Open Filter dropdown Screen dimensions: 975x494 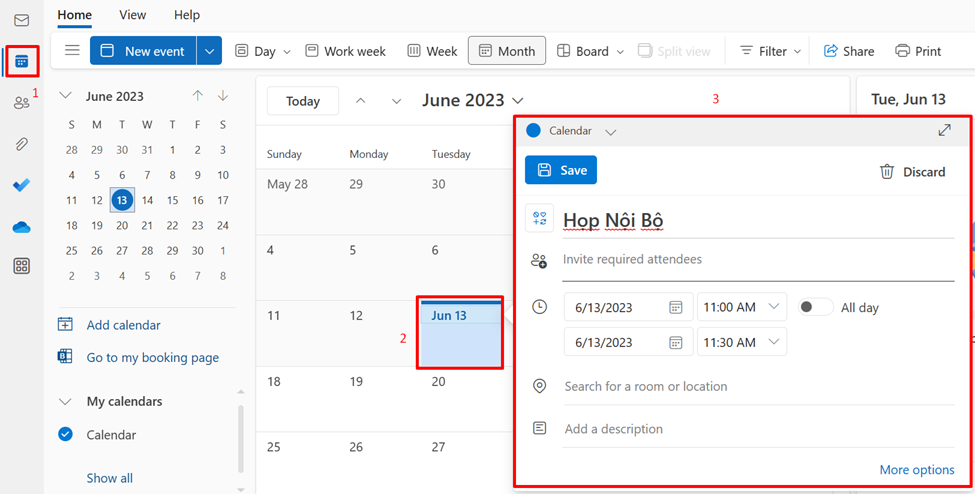coord(770,51)
